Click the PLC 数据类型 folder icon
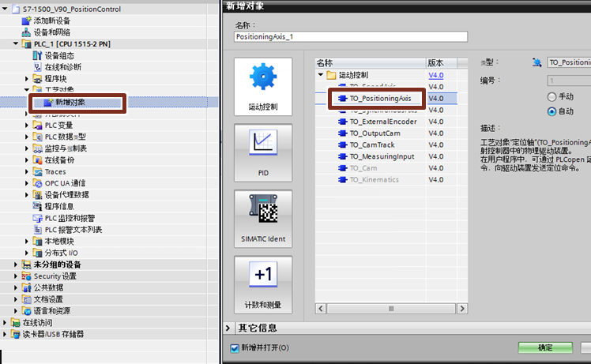The height and width of the screenshot is (364, 591). pos(37,137)
